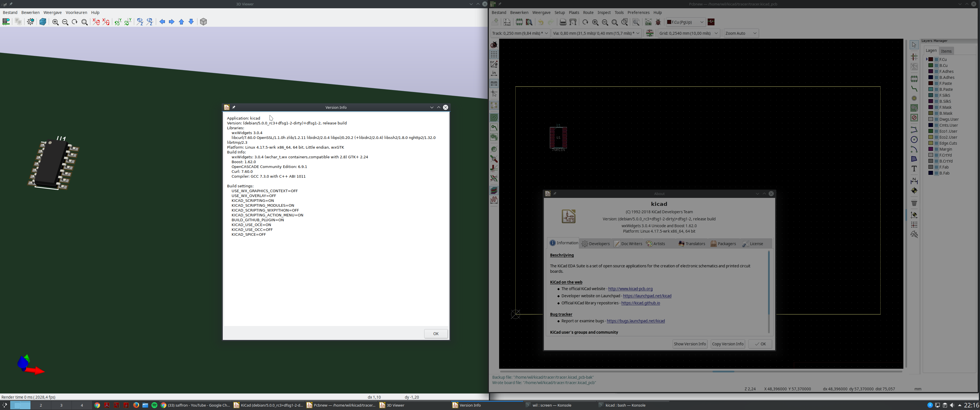Move 3D view left with blue arrow

(x=162, y=22)
